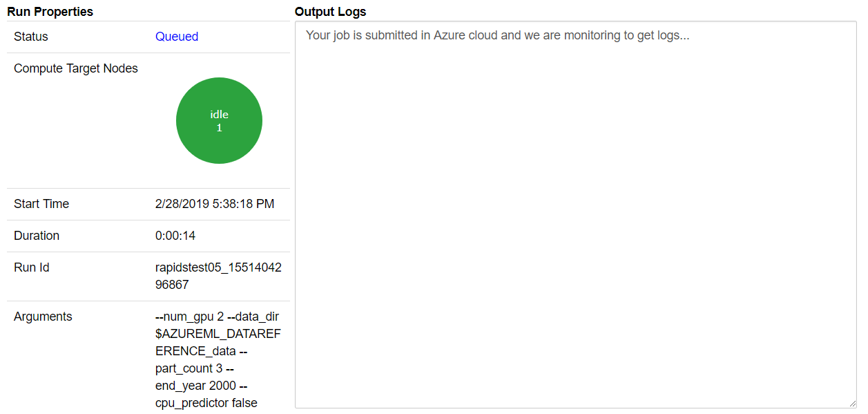Click the textarea resize handle in Output Logs
The height and width of the screenshot is (414, 868).
852,404
